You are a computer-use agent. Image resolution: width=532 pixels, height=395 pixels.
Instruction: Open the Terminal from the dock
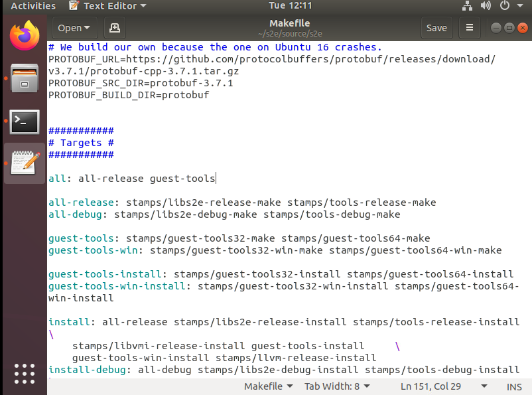point(25,121)
